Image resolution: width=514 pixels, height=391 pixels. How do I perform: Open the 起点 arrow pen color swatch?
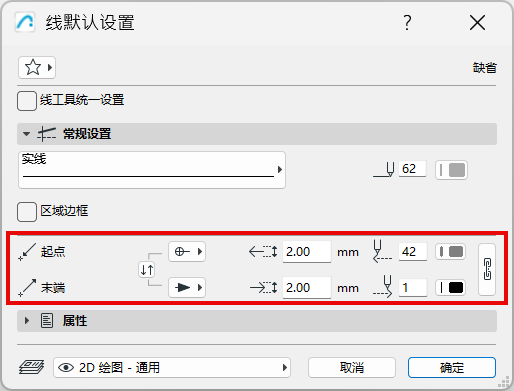pyautogui.click(x=451, y=252)
